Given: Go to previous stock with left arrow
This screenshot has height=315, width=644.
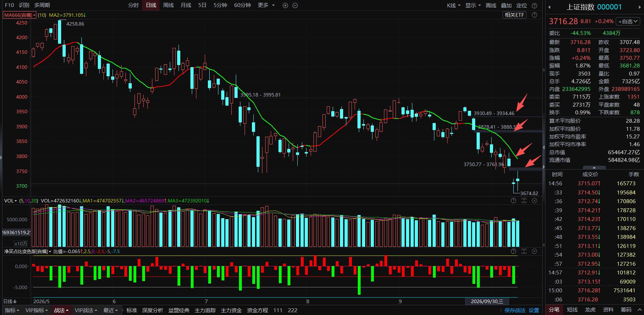Looking at the screenshot, I should (549, 7).
